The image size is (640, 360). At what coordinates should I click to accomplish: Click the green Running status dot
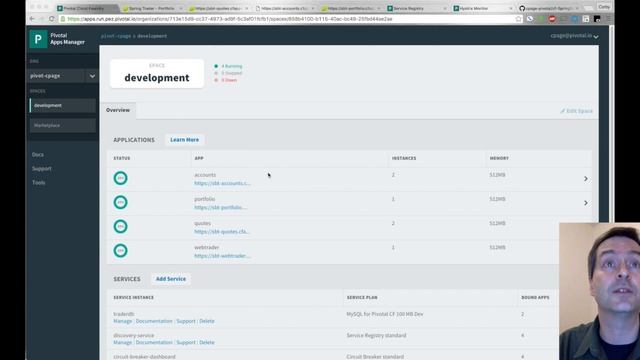point(216,66)
